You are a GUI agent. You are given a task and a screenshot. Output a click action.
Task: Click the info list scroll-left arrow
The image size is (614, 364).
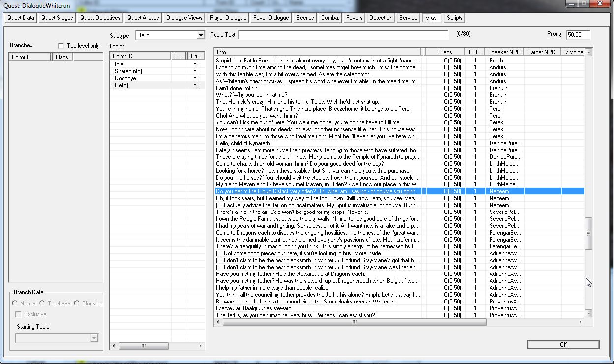[x=218, y=322]
